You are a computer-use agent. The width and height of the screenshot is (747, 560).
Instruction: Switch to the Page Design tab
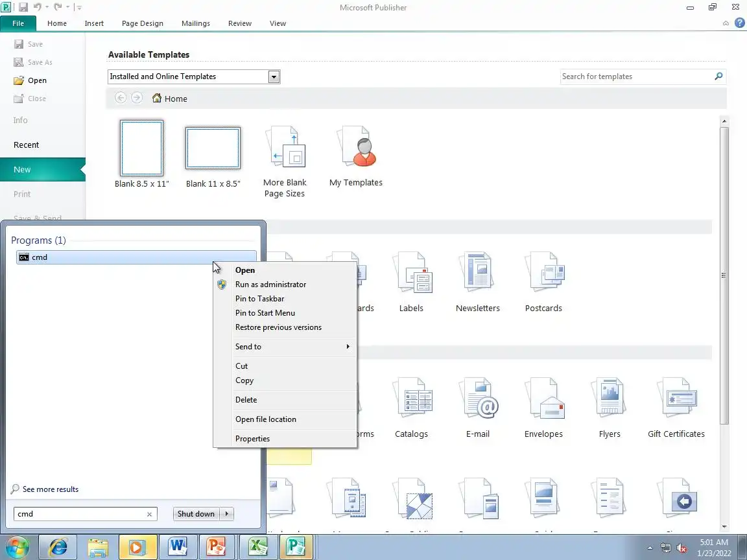[x=143, y=23]
